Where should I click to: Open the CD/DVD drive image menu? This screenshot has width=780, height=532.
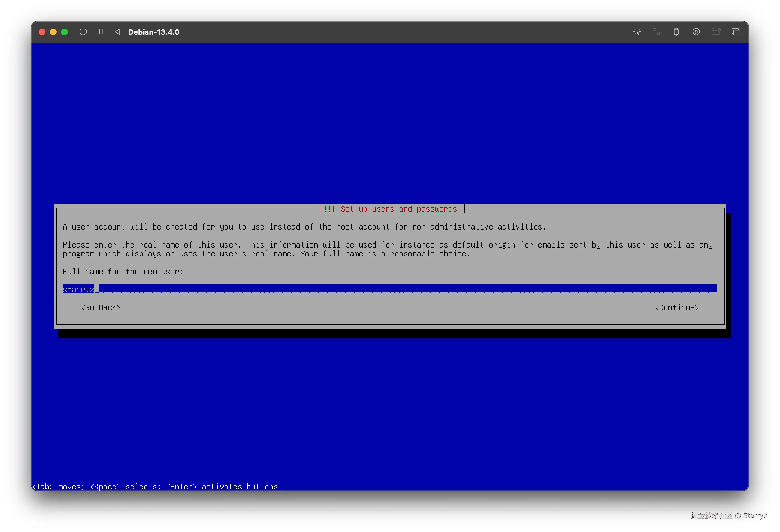point(696,32)
